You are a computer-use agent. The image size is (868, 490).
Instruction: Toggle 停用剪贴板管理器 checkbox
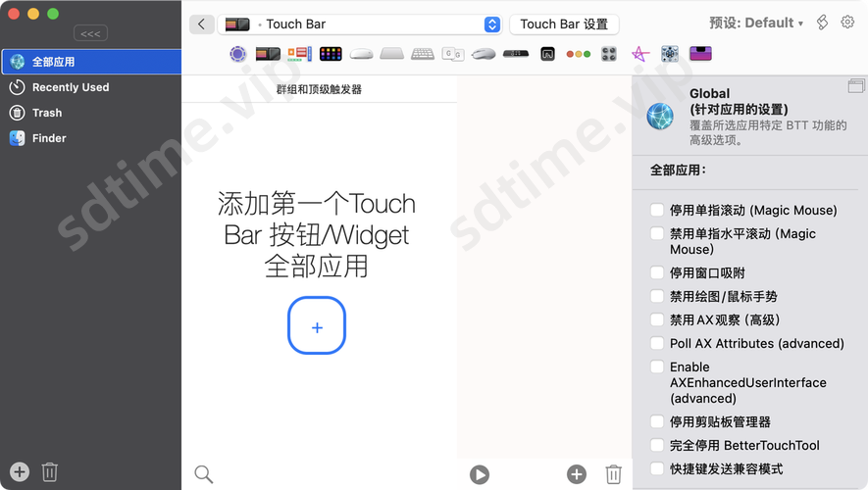(x=657, y=421)
